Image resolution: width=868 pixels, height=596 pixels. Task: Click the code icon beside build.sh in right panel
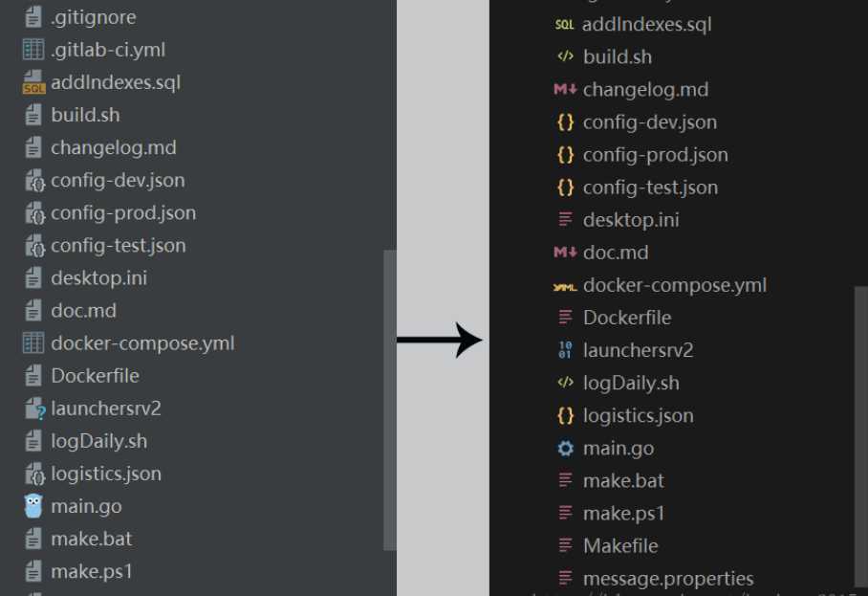[565, 56]
